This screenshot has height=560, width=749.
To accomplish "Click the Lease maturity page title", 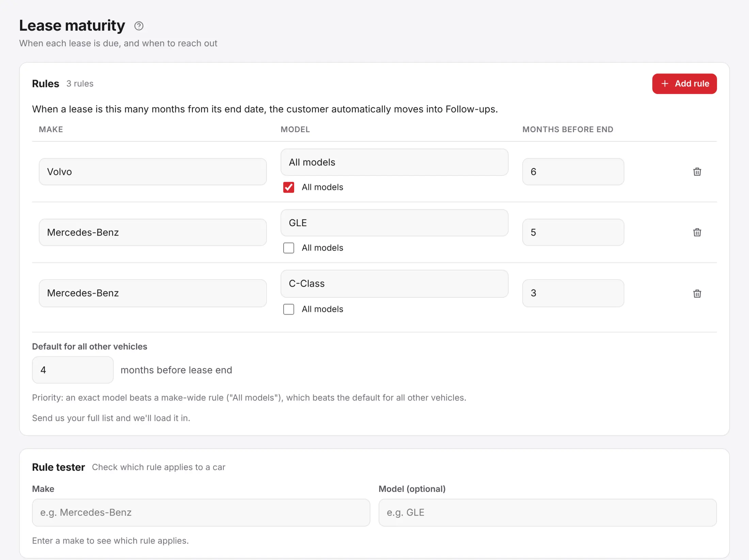I will [x=72, y=26].
